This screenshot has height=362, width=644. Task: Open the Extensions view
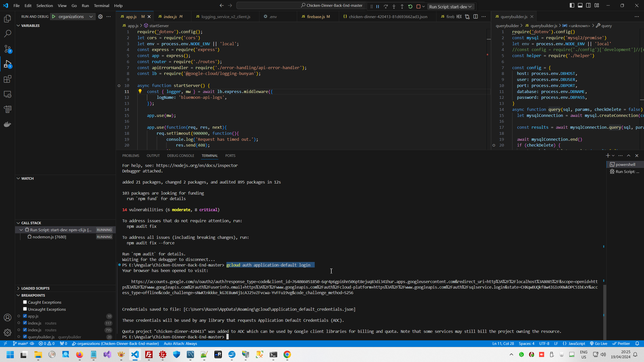click(8, 79)
